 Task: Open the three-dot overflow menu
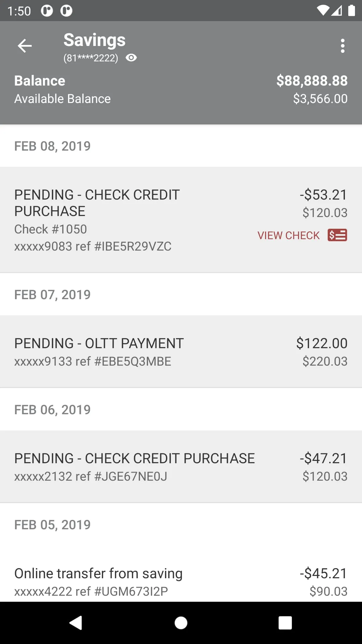(x=342, y=46)
